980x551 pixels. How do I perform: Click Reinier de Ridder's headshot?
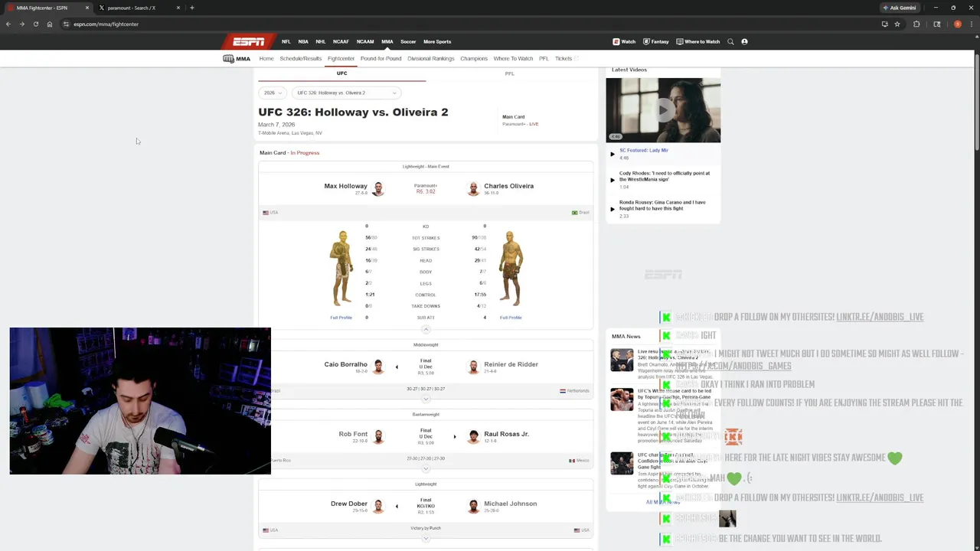pos(473,367)
